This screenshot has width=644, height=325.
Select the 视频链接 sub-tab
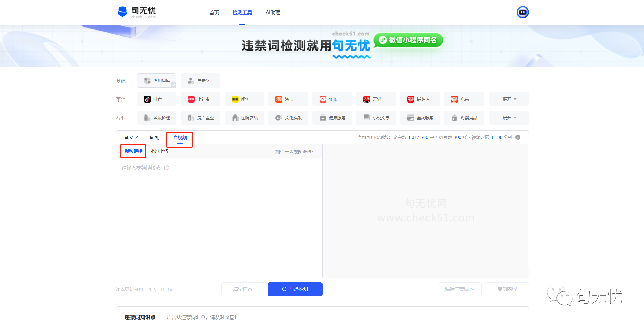coord(133,151)
